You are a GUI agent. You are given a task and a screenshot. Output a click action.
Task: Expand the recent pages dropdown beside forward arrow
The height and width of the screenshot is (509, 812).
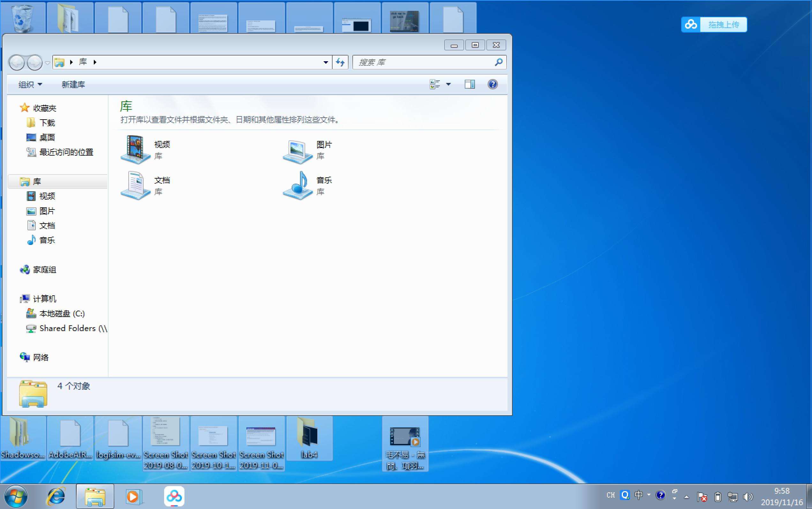tap(48, 63)
